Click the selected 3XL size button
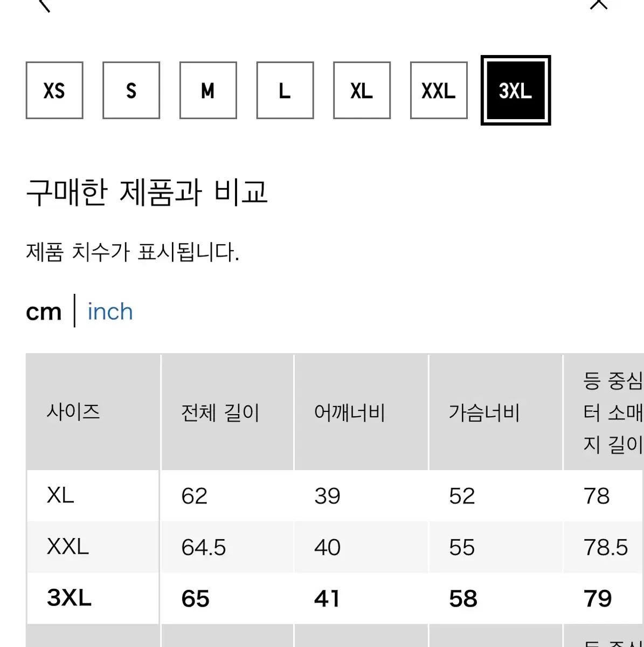Screen dimensions: 644x647 (x=516, y=91)
